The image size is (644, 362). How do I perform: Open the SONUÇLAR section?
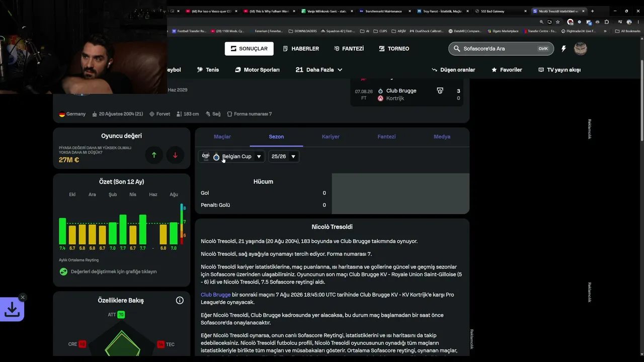tap(249, 49)
